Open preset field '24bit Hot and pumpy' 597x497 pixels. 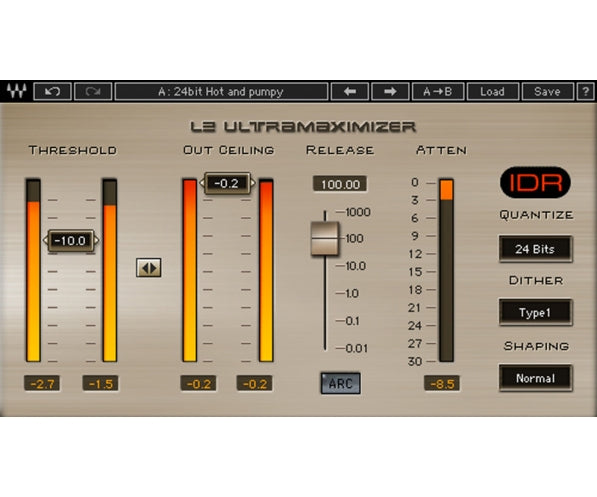(221, 91)
